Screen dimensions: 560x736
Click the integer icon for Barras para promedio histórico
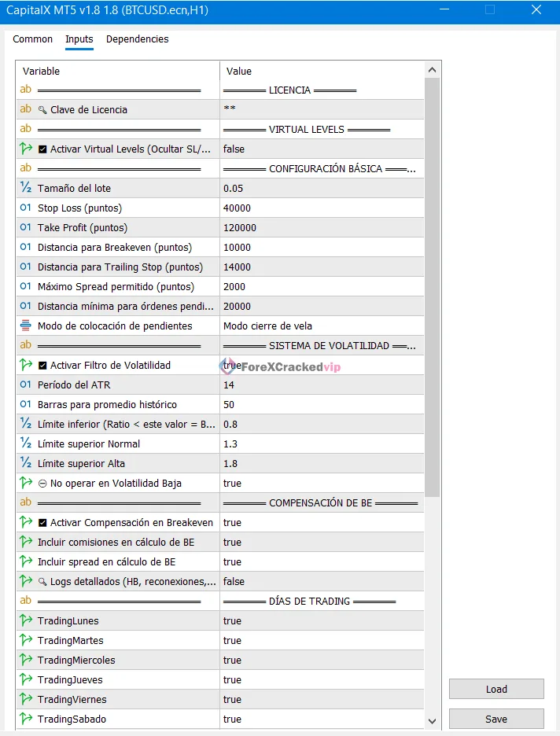[x=25, y=404]
